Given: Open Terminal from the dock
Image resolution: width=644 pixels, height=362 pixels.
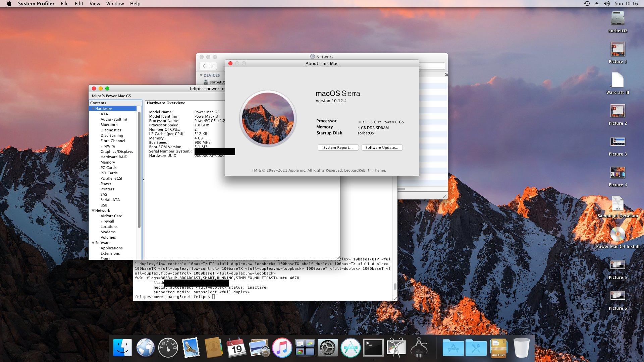Looking at the screenshot, I should pyautogui.click(x=373, y=348).
